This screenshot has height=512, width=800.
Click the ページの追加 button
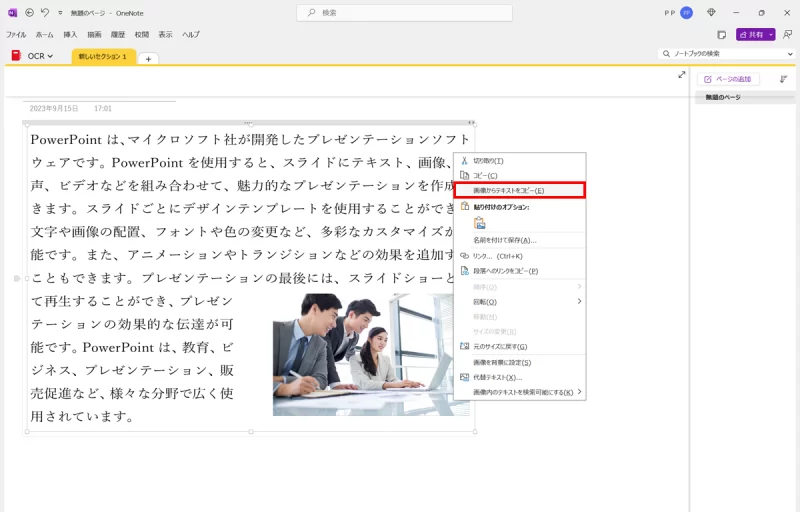pyautogui.click(x=728, y=79)
